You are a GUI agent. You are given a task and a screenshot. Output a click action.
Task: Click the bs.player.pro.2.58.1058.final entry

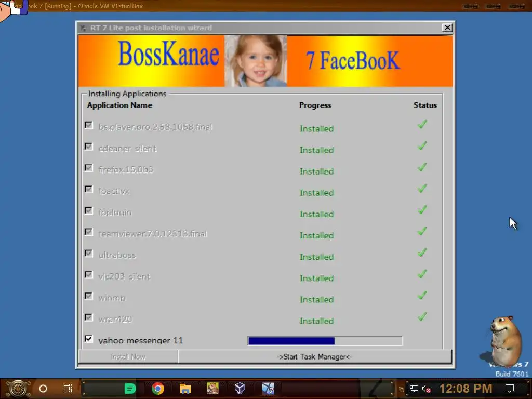(155, 127)
